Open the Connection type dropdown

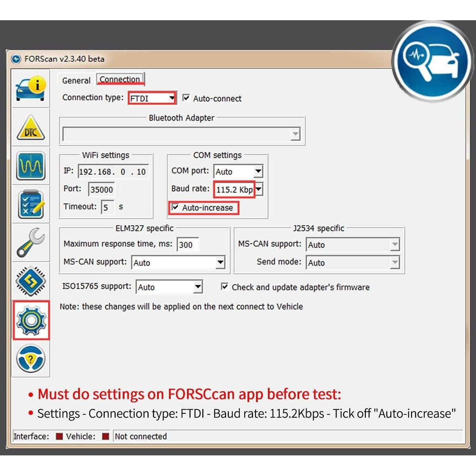point(172,98)
